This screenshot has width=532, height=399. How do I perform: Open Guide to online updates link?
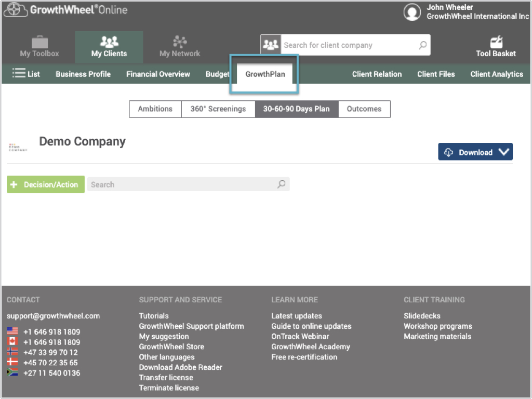[311, 326]
